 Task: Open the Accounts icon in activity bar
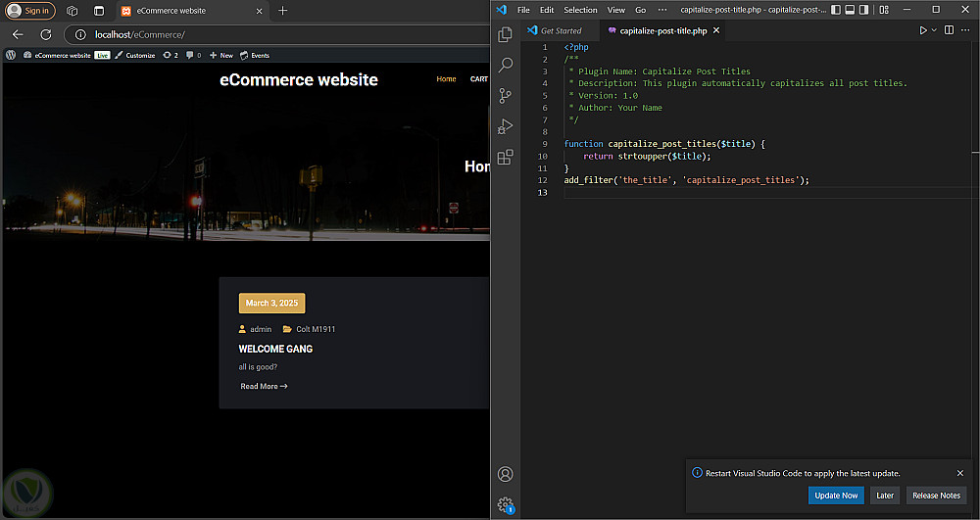coord(506,474)
